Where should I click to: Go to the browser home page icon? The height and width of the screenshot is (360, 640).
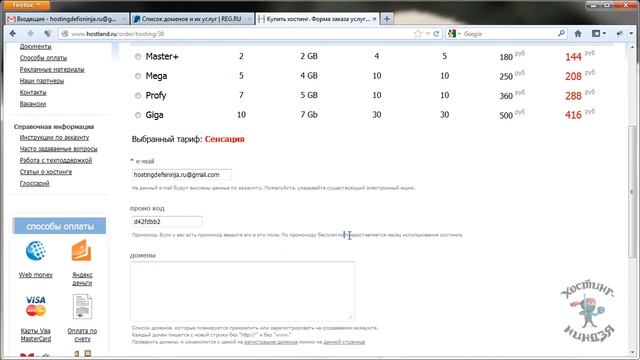click(x=578, y=33)
